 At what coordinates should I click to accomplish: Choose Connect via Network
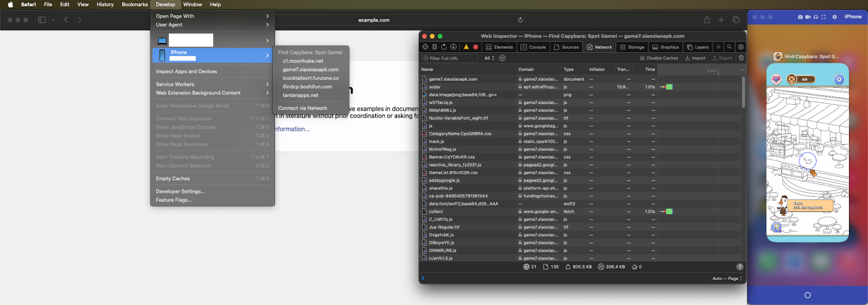(x=303, y=108)
